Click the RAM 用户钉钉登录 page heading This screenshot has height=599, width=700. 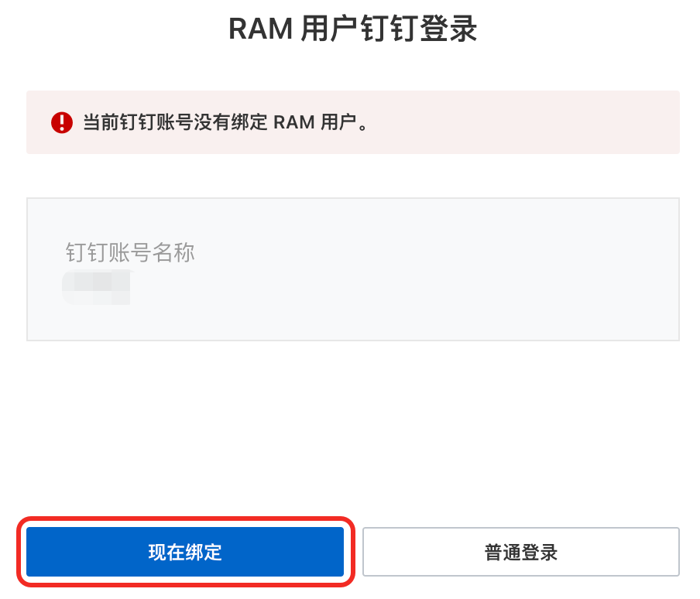point(352,30)
